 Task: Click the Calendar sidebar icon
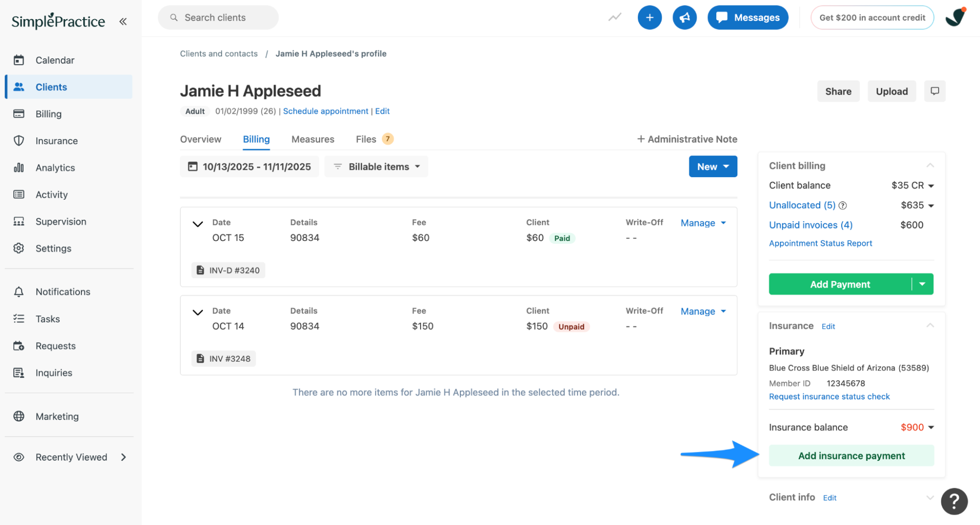[x=19, y=60]
